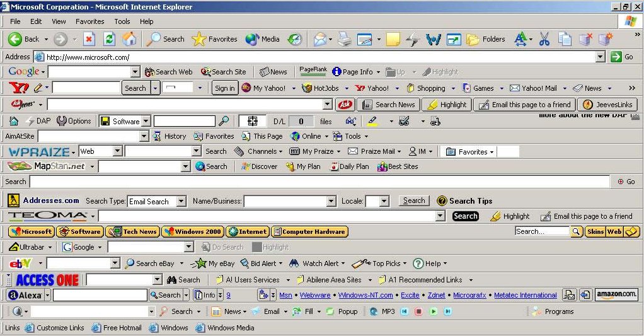Click Watch Alert on eBay toolbar

[x=317, y=264]
